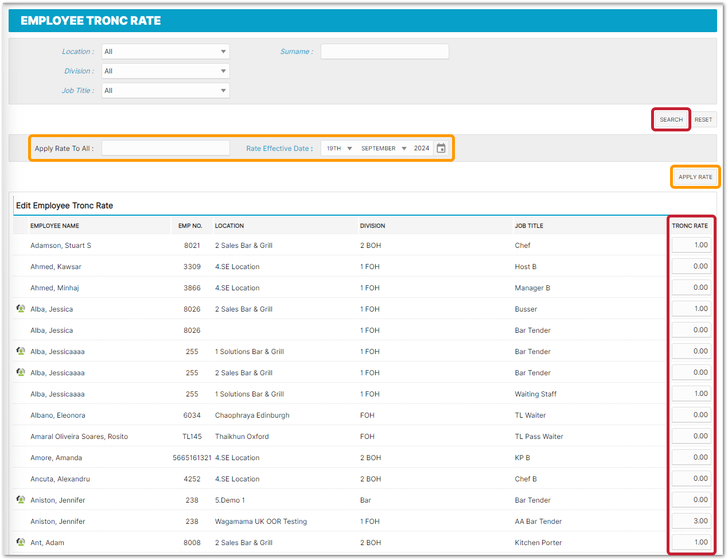
Task: Edit tronc rate for Adamson, Stuart S
Action: (691, 245)
